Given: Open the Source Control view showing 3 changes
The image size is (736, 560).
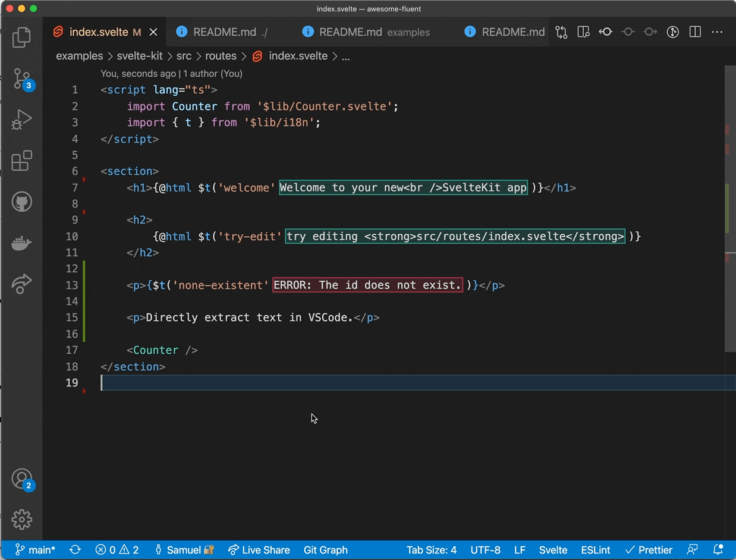Looking at the screenshot, I should 22,78.
